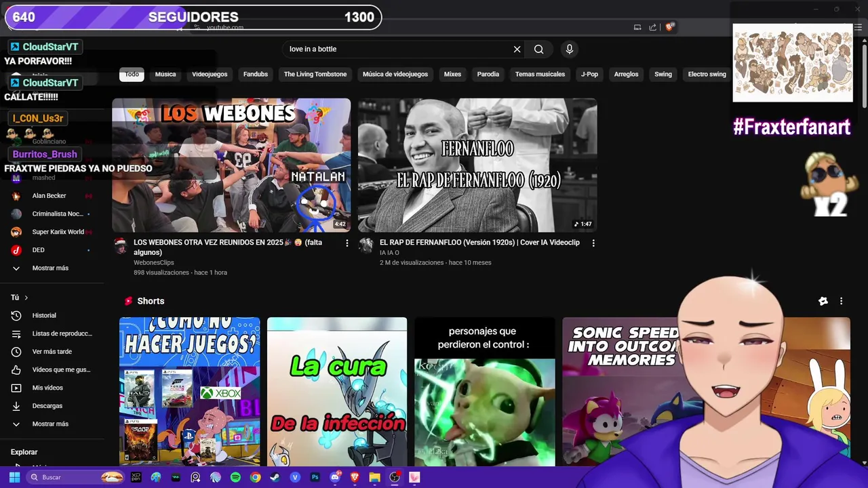Open options menu for EL RAP DE FERNANFLOO video

[x=593, y=243]
